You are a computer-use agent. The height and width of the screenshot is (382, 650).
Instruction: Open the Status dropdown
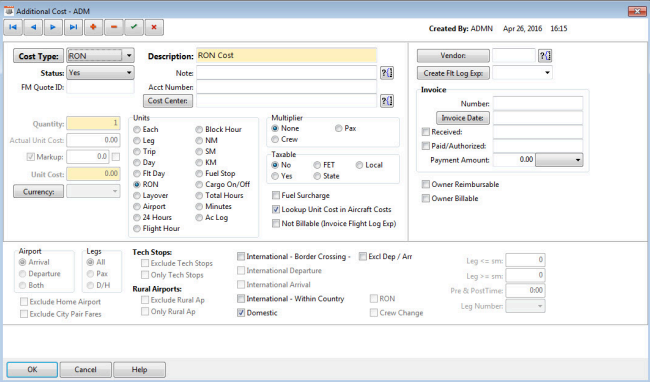(x=129, y=73)
